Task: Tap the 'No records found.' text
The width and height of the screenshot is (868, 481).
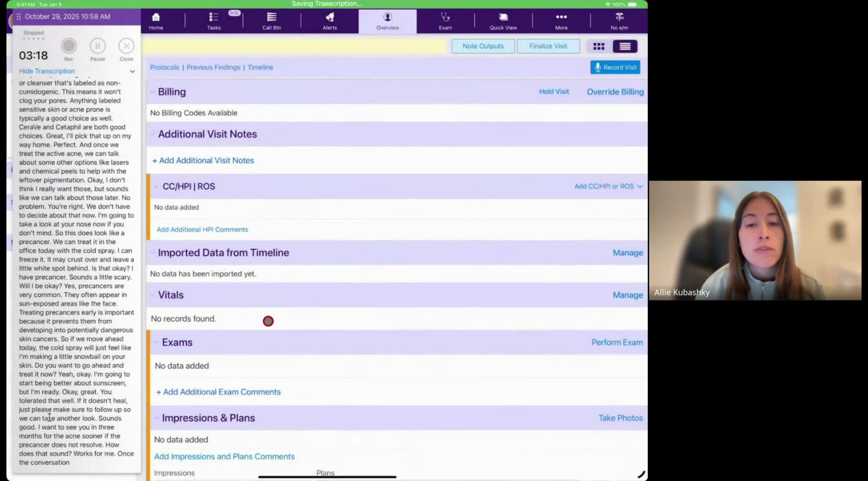Action: (183, 319)
